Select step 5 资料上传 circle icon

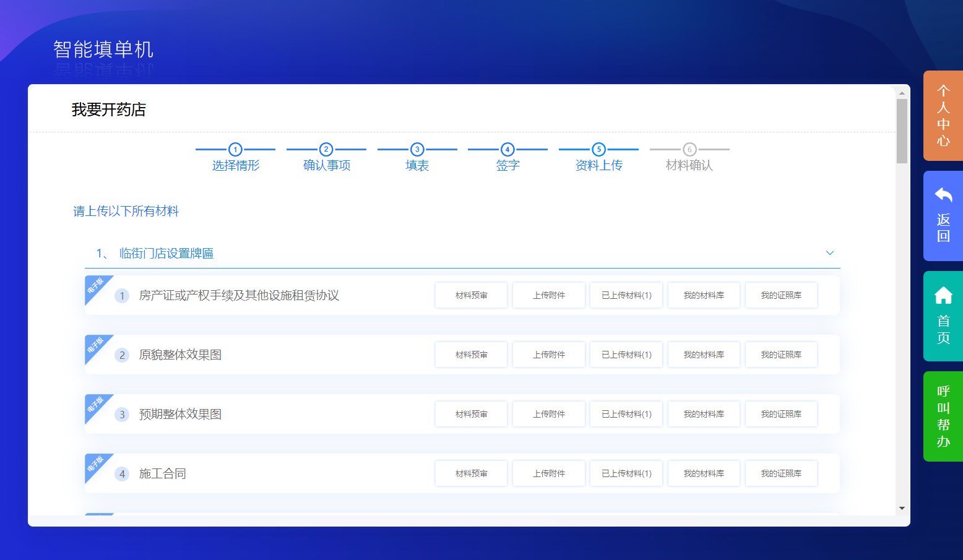tap(598, 150)
